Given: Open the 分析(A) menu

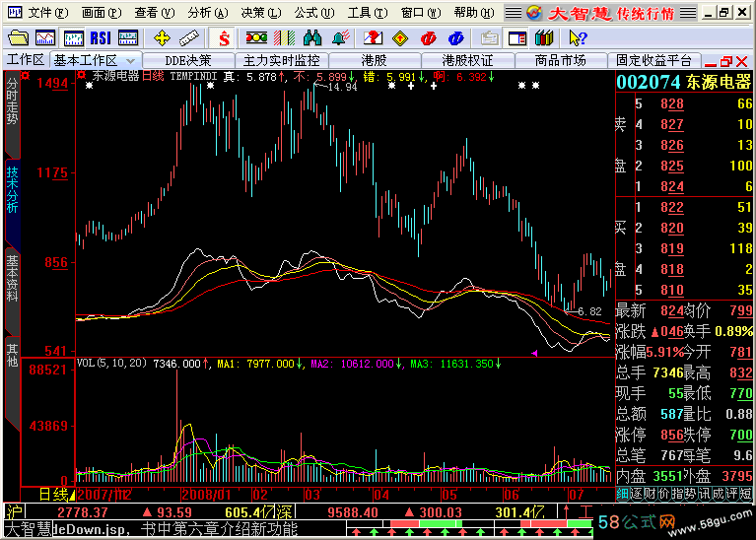Looking at the screenshot, I should pos(208,13).
